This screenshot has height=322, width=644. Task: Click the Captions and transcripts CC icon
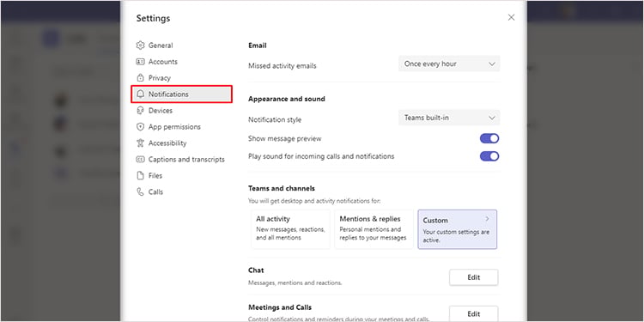tap(141, 160)
